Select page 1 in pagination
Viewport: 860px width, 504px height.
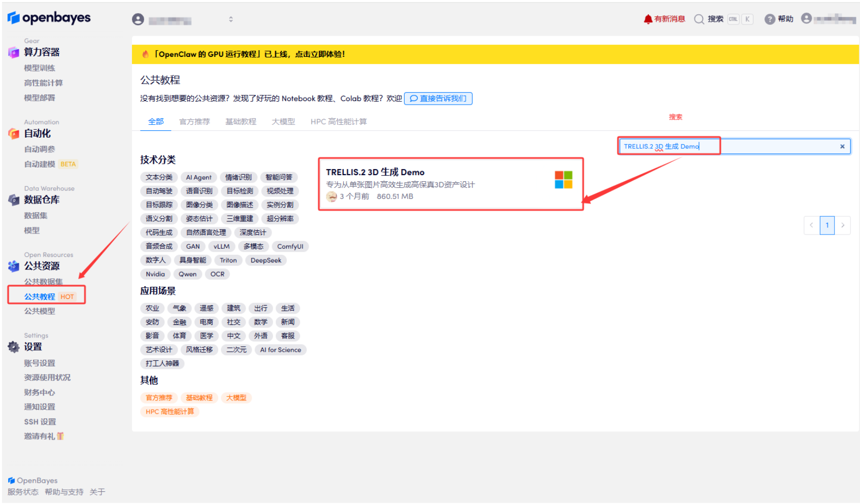(x=827, y=225)
